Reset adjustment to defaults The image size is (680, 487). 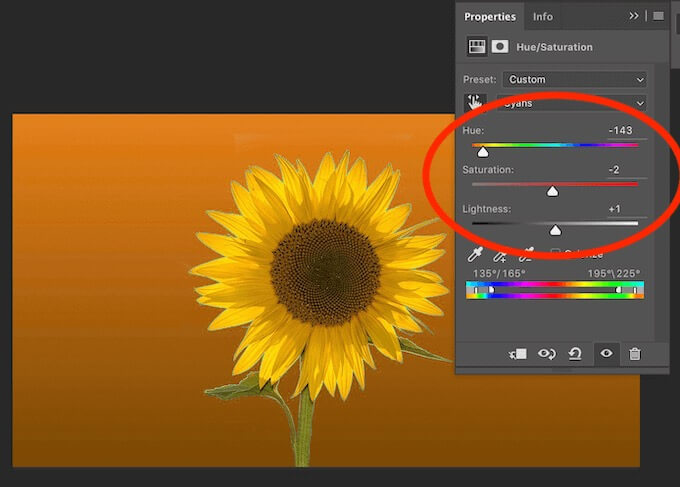click(x=575, y=354)
